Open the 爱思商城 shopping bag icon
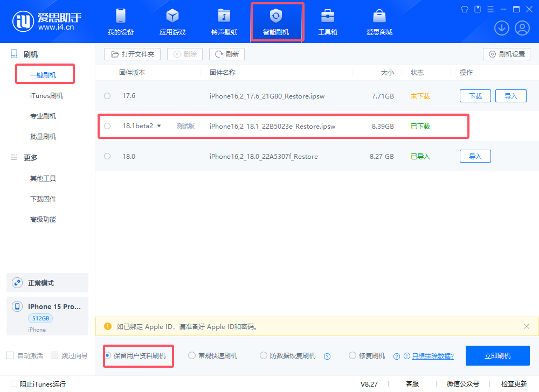Viewport: 539px width, 392px height. click(x=379, y=16)
